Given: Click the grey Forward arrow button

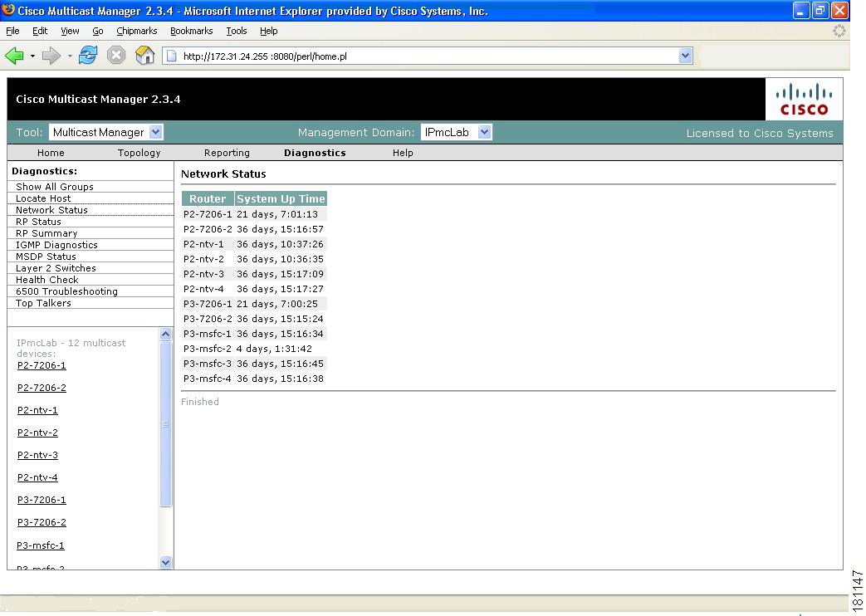Looking at the screenshot, I should point(51,56).
